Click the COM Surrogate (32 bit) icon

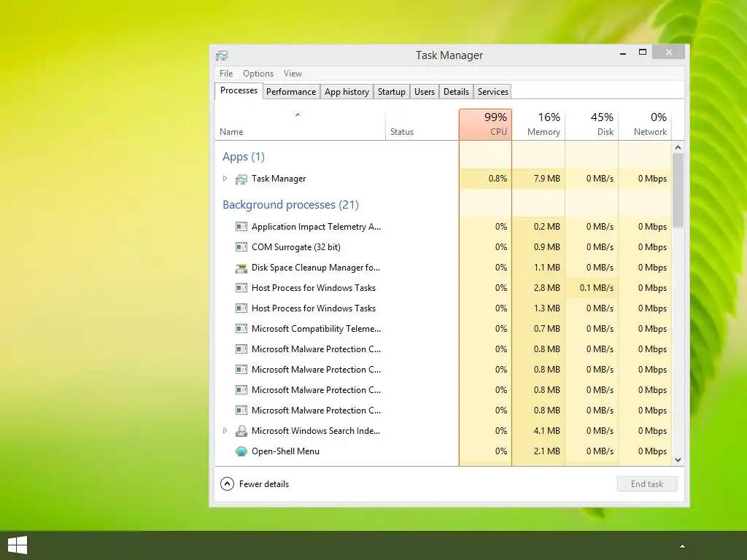click(241, 247)
